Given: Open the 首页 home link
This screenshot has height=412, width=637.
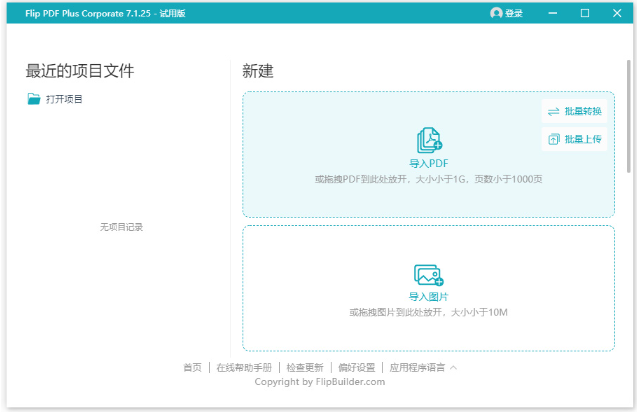Looking at the screenshot, I should pos(192,368).
